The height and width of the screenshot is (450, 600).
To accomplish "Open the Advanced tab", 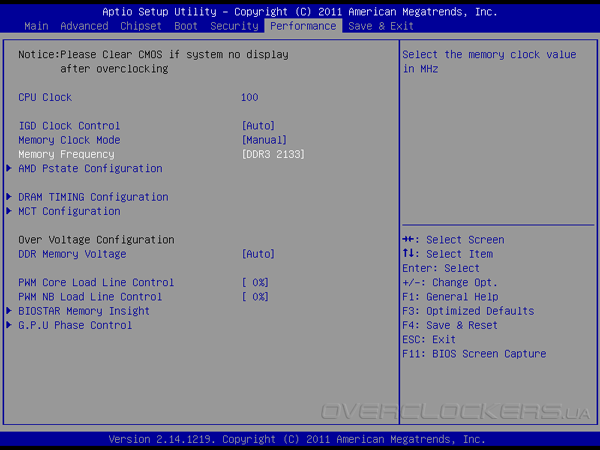I will point(84,26).
